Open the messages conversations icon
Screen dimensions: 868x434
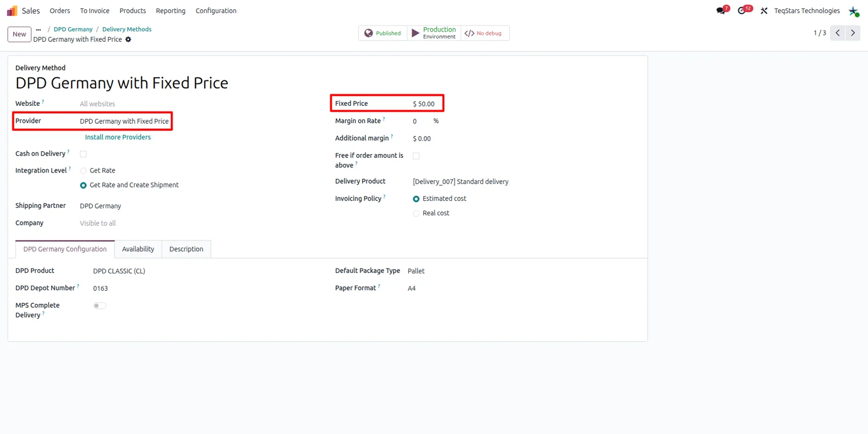(x=722, y=10)
